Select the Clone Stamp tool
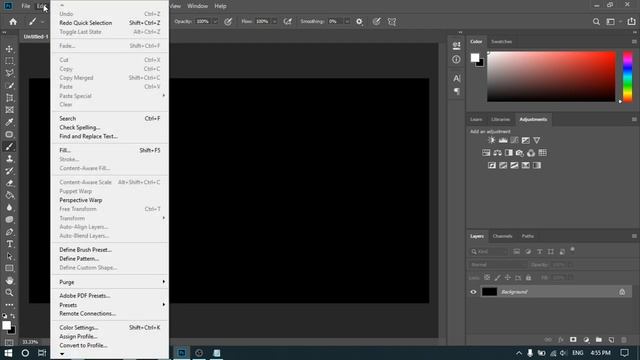The height and width of the screenshot is (360, 640). [x=9, y=159]
